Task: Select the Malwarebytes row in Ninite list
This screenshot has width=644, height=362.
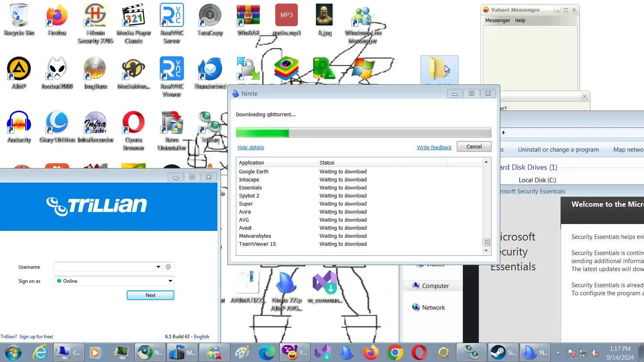Action: point(359,236)
